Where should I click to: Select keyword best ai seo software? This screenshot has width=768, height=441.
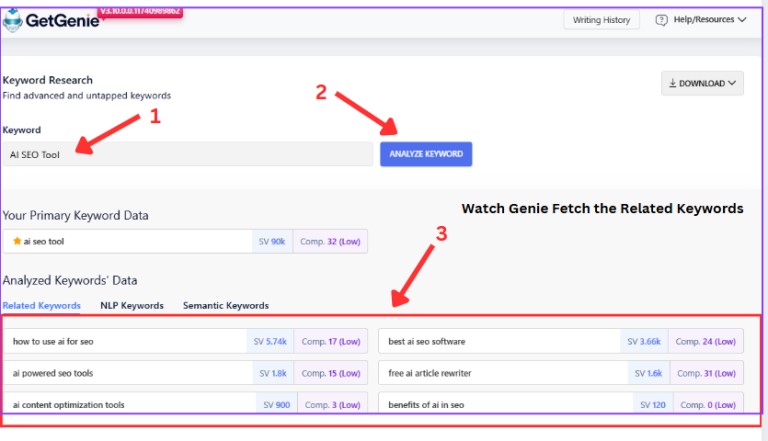(x=561, y=341)
